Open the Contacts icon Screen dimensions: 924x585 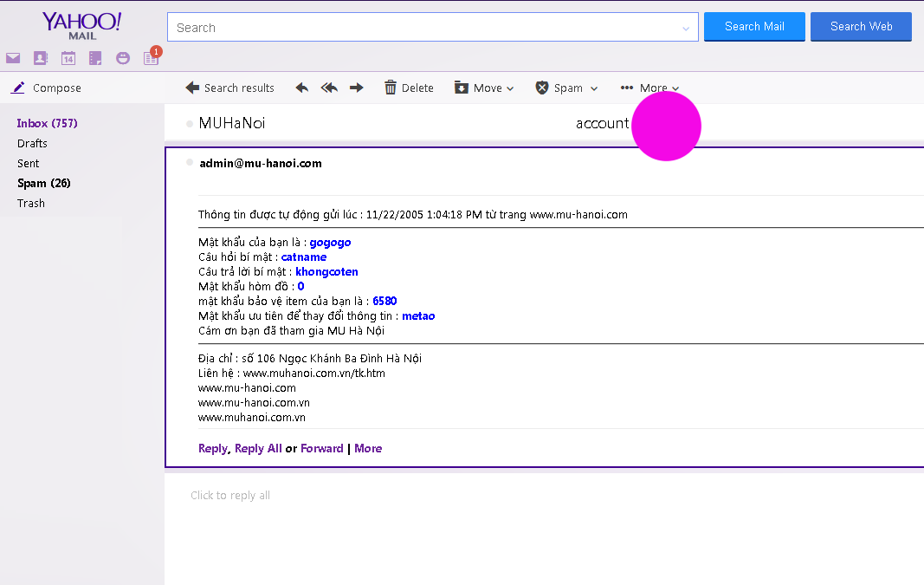pyautogui.click(x=40, y=58)
